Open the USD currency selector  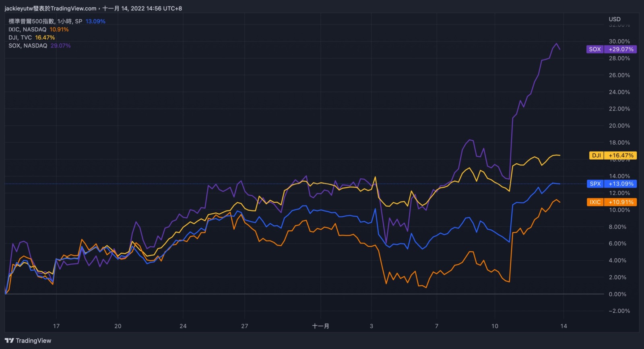[x=614, y=19]
